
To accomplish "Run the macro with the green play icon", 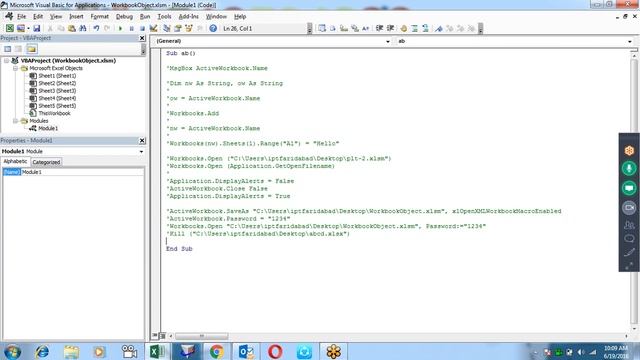I will click(120, 28).
